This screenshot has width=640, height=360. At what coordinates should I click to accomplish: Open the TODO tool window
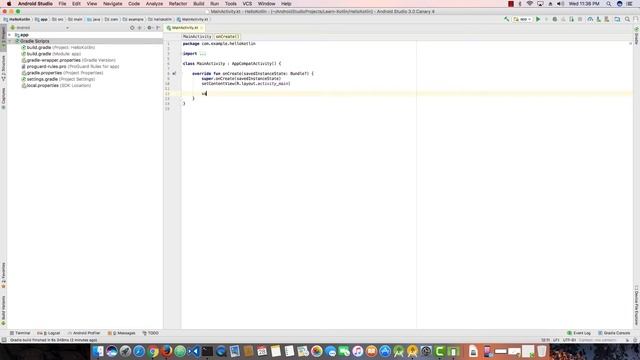click(x=150, y=333)
